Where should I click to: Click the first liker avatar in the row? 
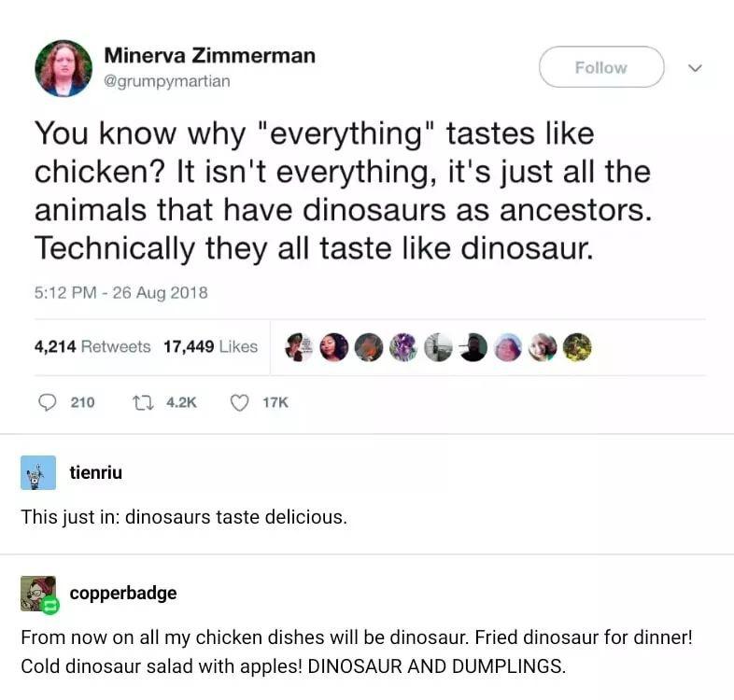click(x=299, y=347)
